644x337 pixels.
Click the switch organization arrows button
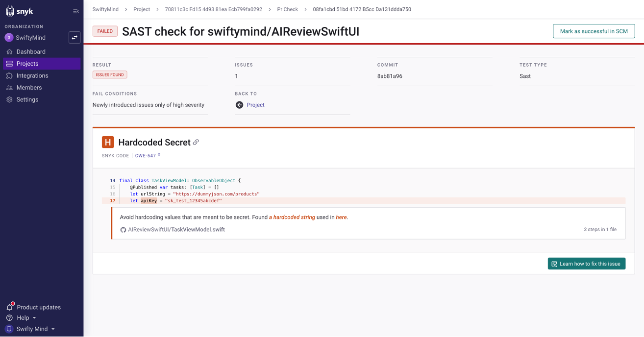click(74, 38)
